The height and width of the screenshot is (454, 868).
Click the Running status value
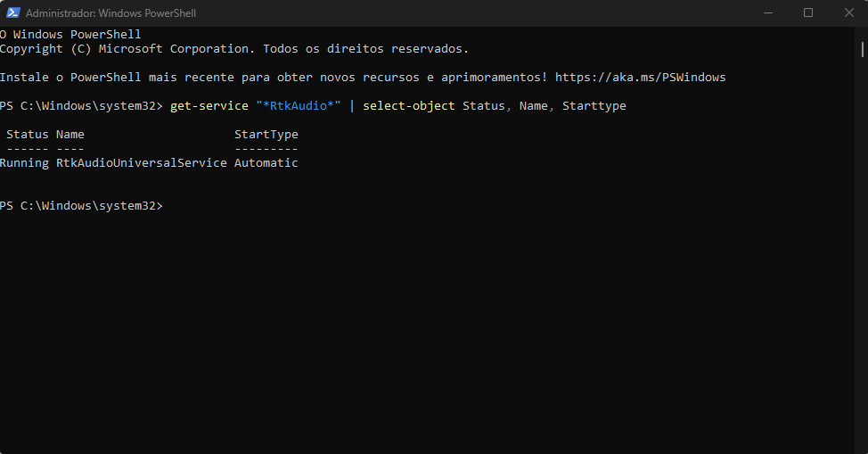point(24,163)
